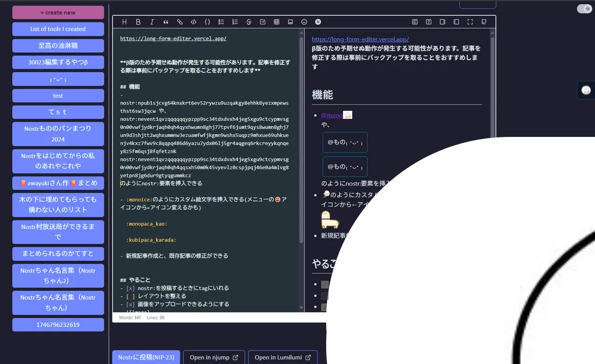
Task: Toggle bold formatting in editor toolbar
Action: (138, 22)
